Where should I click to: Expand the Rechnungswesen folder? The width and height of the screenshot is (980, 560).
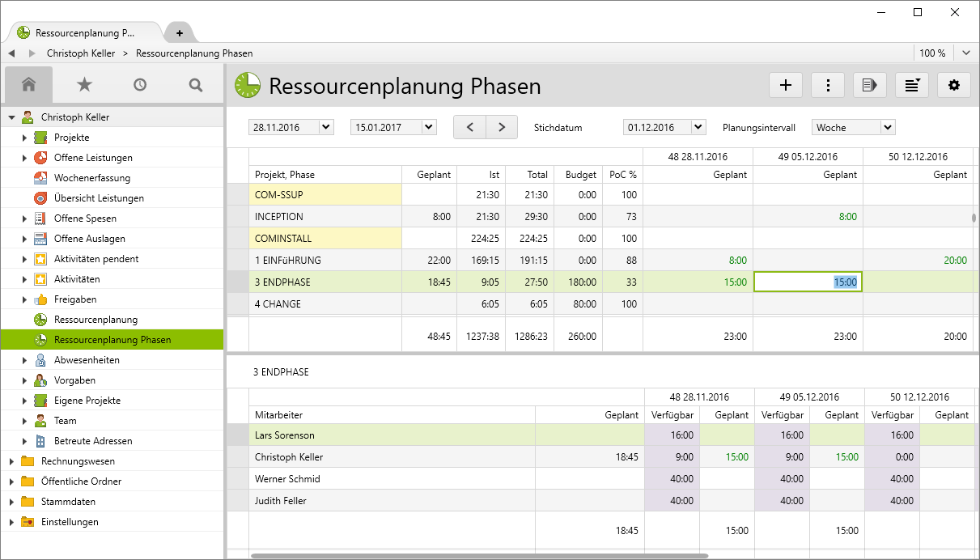pyautogui.click(x=12, y=461)
